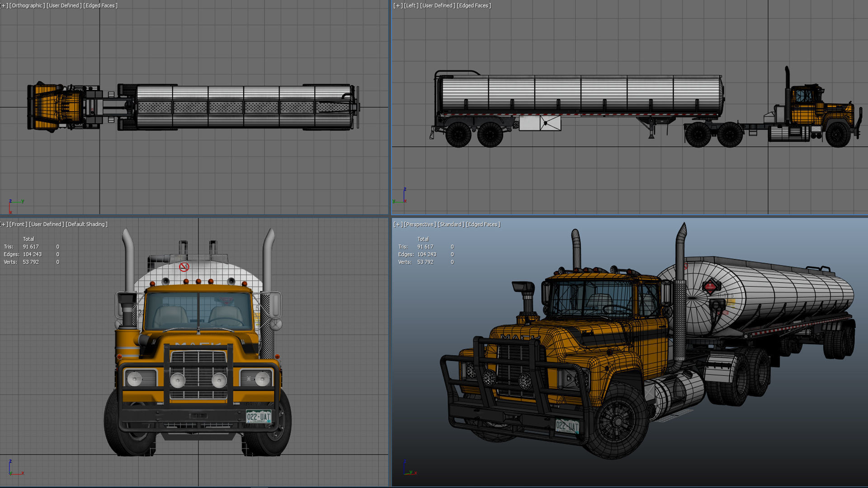Open Default Shading menu in Front viewport
Screen dimensions: 868x488
pos(87,224)
